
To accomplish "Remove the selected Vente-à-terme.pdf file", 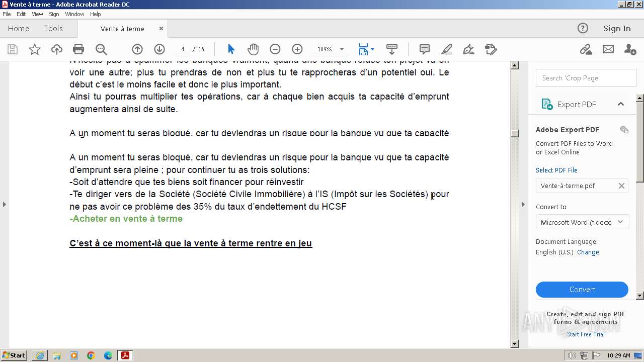I will [x=621, y=186].
